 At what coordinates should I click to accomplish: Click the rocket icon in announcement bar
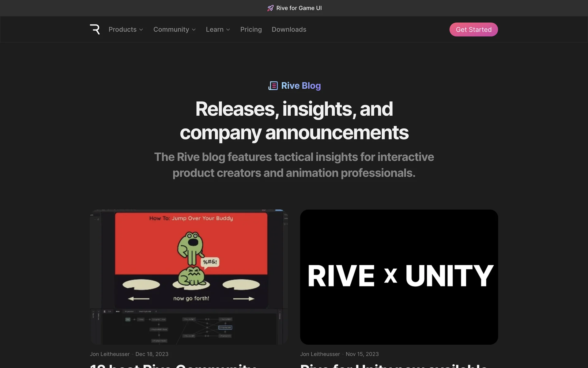[x=270, y=8]
